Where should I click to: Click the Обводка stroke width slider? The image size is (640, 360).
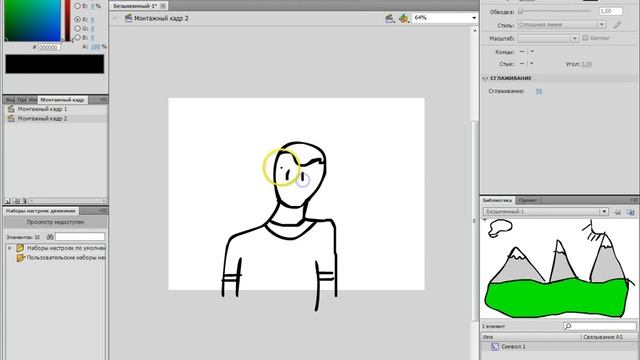pyautogui.click(x=554, y=11)
